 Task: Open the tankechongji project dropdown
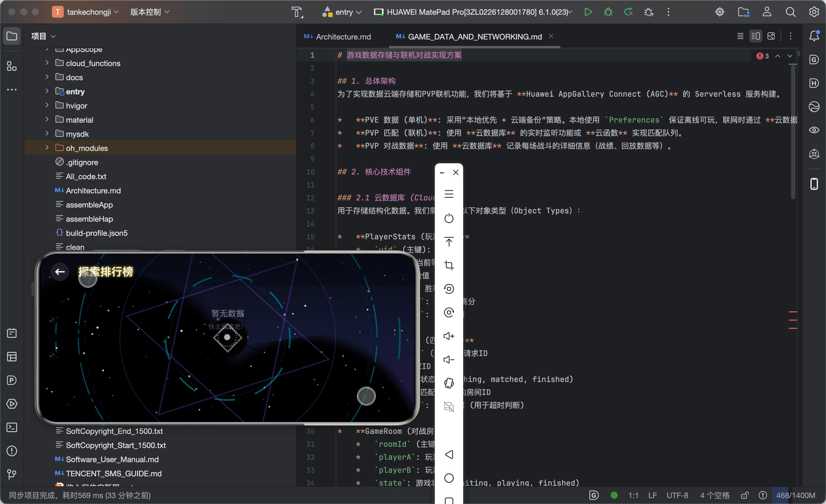click(x=86, y=12)
